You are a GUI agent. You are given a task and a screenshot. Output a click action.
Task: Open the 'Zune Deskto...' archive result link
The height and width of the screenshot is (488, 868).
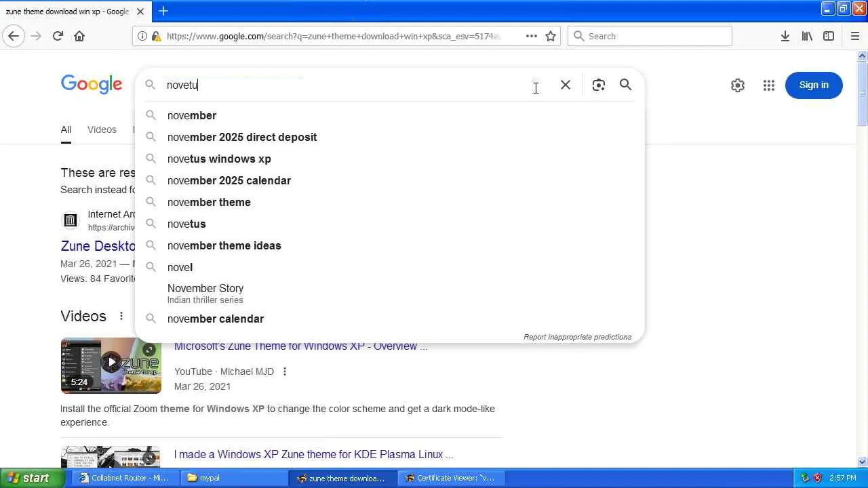[98, 246]
